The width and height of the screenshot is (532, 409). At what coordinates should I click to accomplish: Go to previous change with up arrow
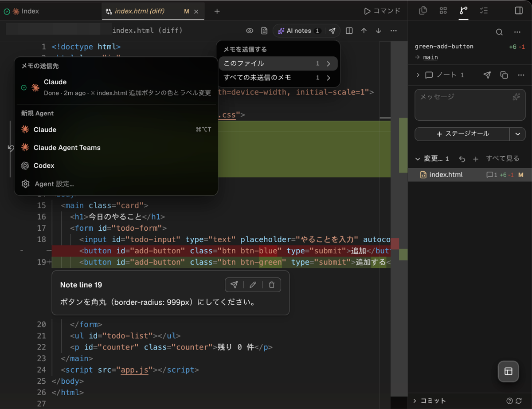[364, 31]
